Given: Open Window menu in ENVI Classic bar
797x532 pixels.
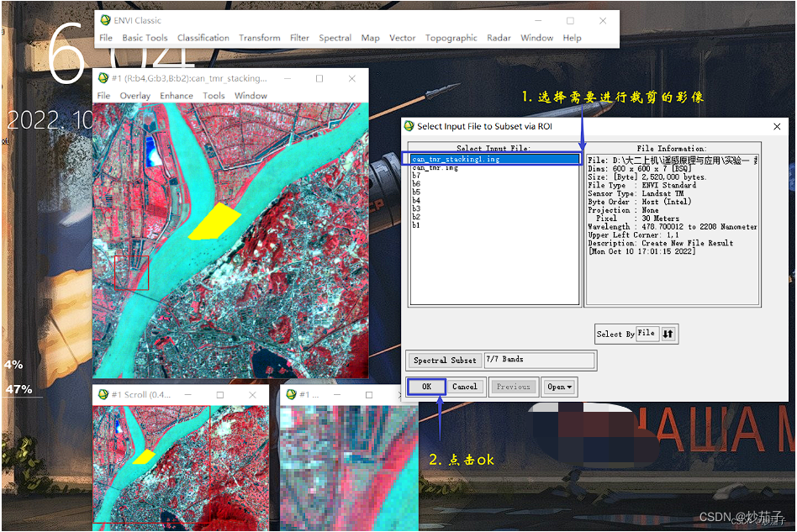Looking at the screenshot, I should pyautogui.click(x=536, y=38).
